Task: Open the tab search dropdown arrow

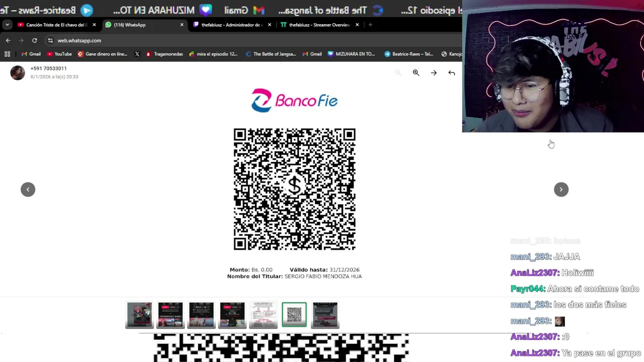Action: 7,25
